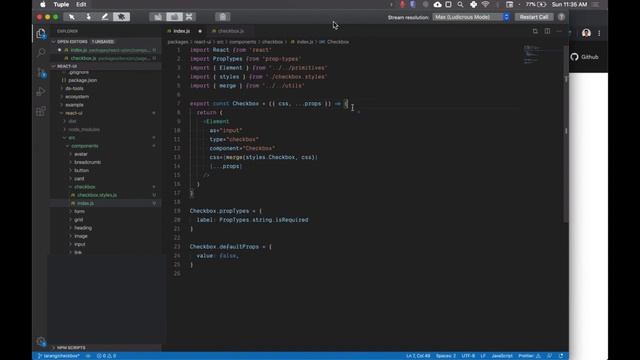The height and width of the screenshot is (360, 640).
Task: Expand the example folder
Action: pos(74,105)
